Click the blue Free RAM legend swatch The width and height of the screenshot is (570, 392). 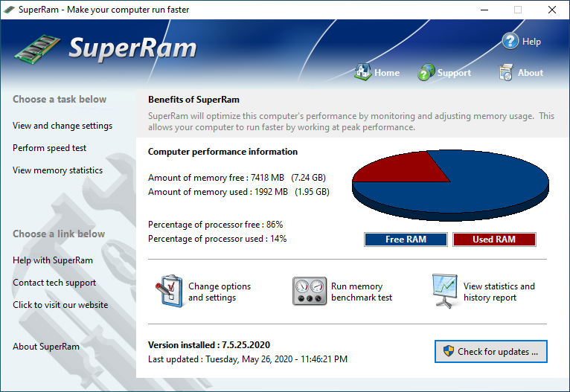[406, 240]
